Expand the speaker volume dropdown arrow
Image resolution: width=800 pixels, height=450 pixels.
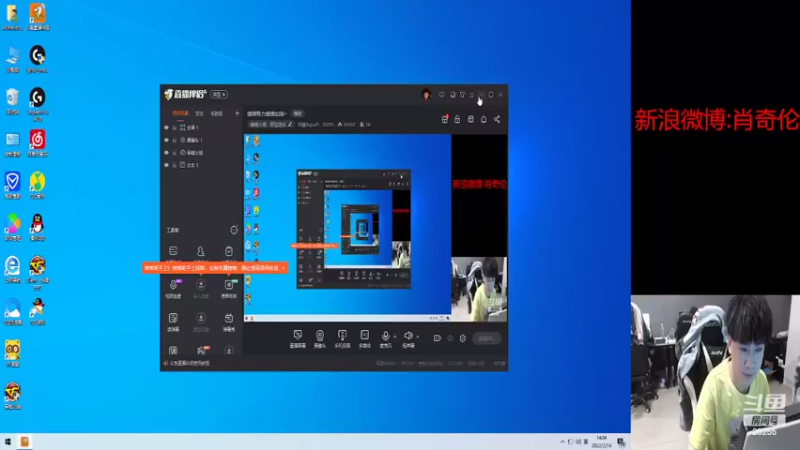coord(418,337)
